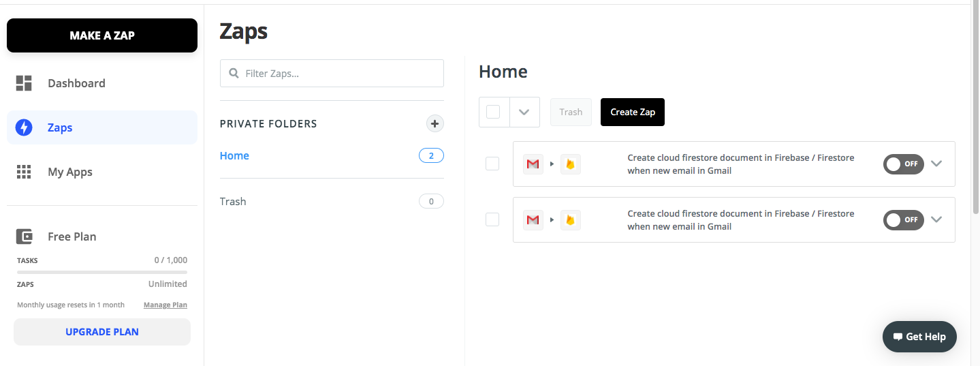Image resolution: width=980 pixels, height=366 pixels.
Task: Click into the Filter Zaps field
Action: pyautogui.click(x=332, y=73)
